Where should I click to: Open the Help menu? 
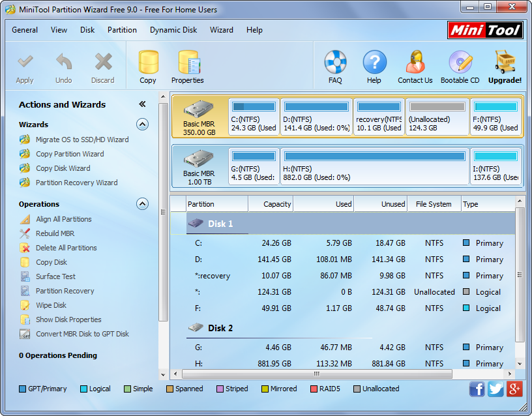254,30
